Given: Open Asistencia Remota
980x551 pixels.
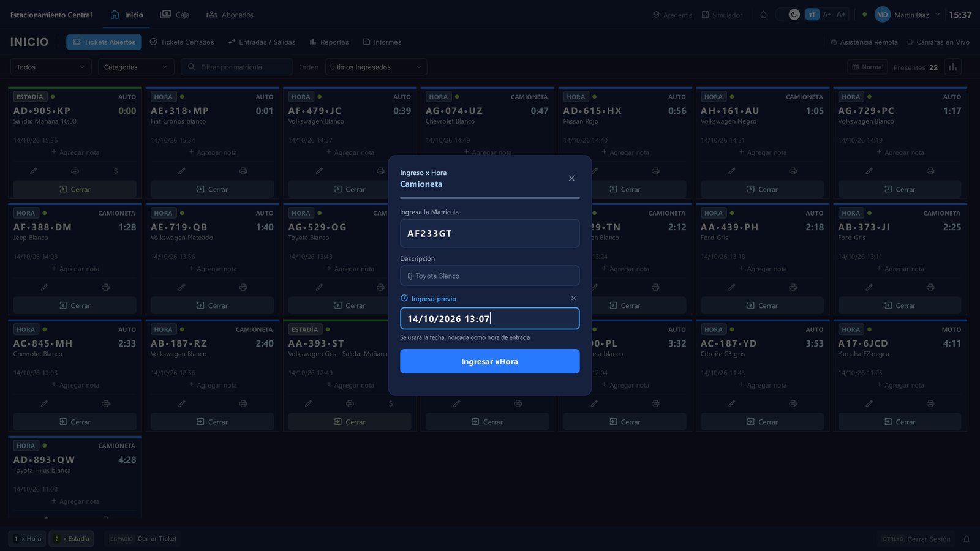Looking at the screenshot, I should pos(864,42).
